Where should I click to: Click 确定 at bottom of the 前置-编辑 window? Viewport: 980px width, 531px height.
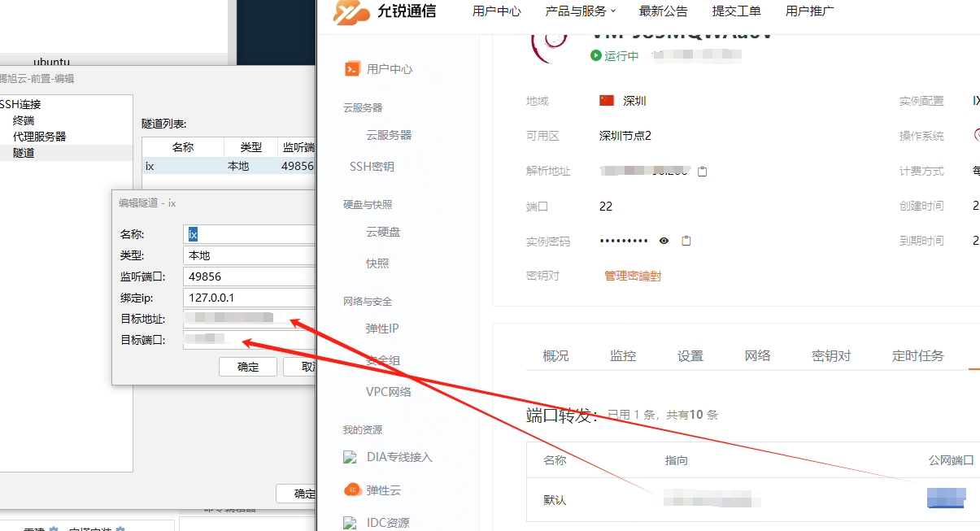point(296,494)
